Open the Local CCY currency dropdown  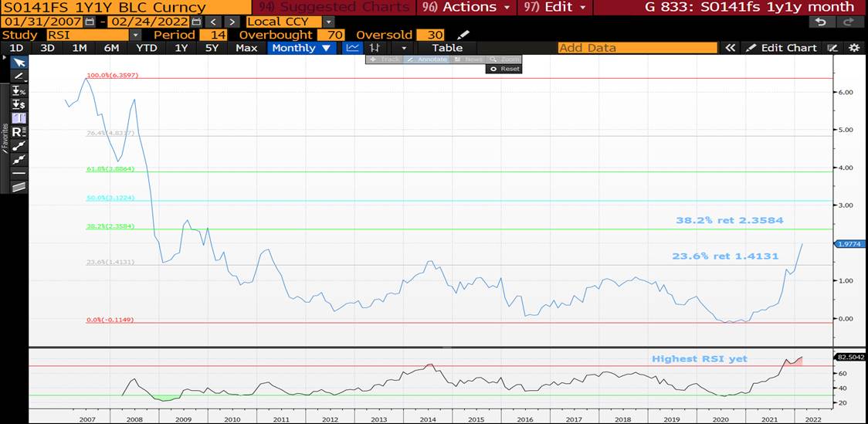[x=329, y=22]
